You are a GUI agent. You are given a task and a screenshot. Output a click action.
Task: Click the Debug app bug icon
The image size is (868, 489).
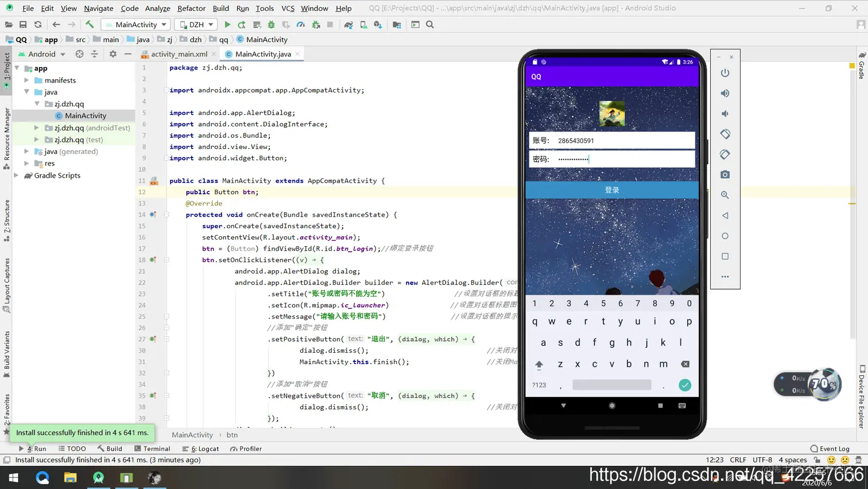tap(271, 25)
